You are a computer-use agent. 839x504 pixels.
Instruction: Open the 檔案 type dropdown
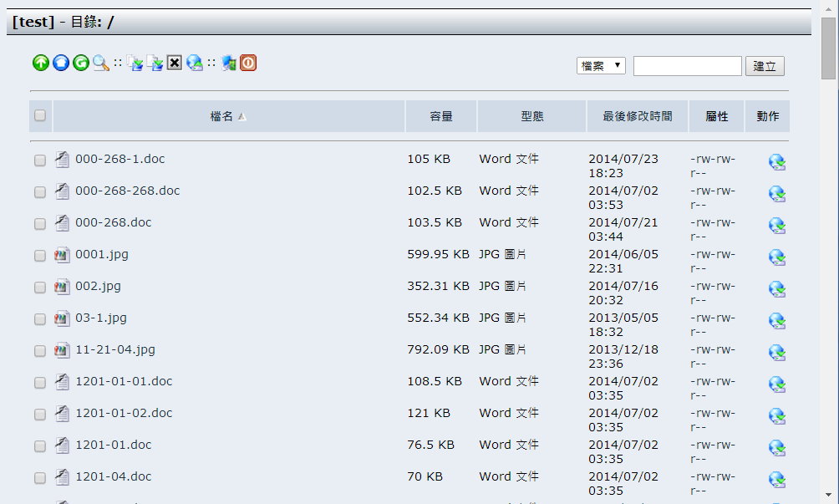(x=601, y=66)
